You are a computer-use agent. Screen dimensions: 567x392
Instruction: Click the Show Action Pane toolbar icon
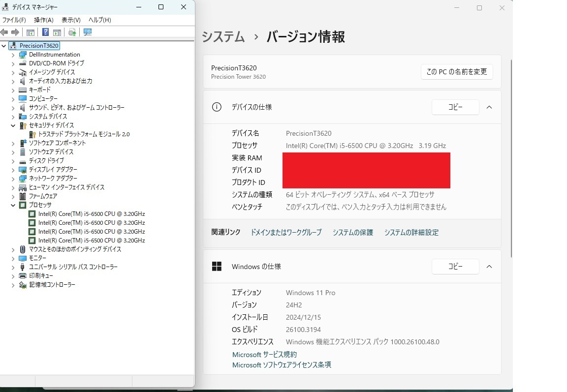pyautogui.click(x=58, y=32)
